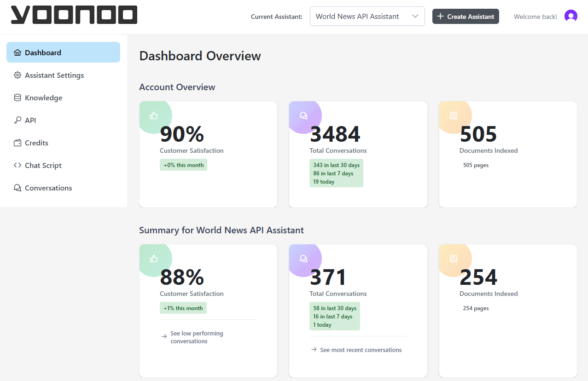Click the wallet icon beside Credits
The width and height of the screenshot is (588, 381).
point(17,143)
